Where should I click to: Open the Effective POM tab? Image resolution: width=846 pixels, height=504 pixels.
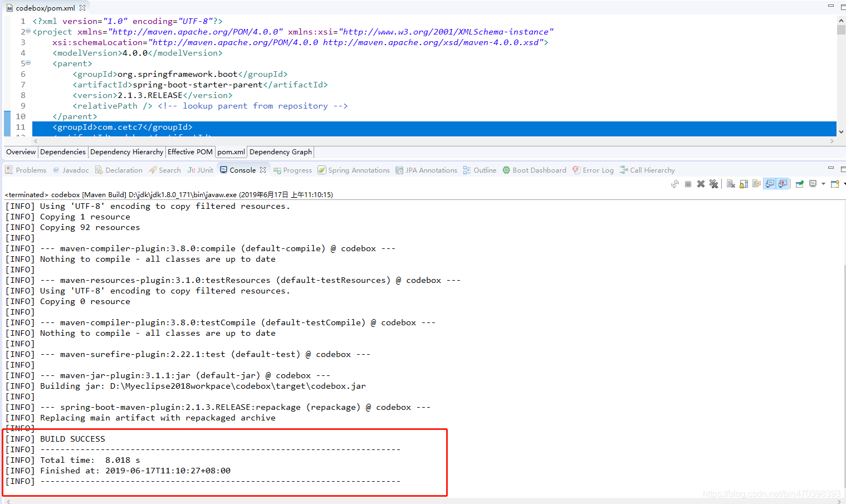(x=190, y=152)
